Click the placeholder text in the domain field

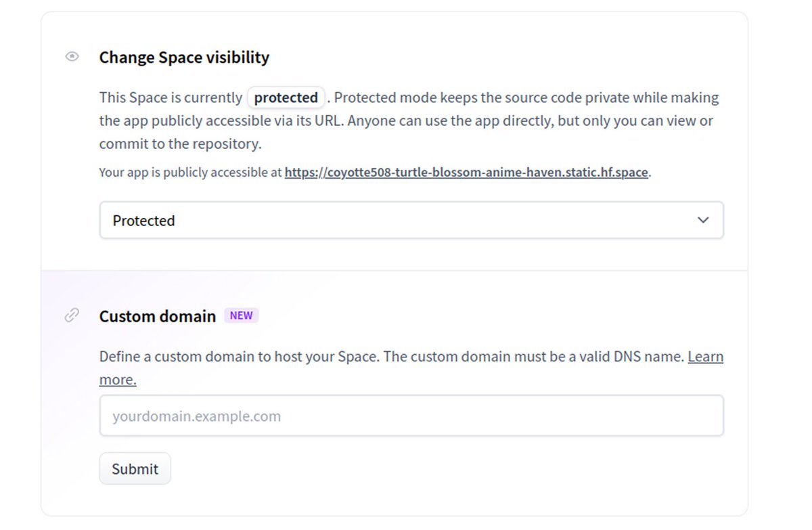[196, 416]
